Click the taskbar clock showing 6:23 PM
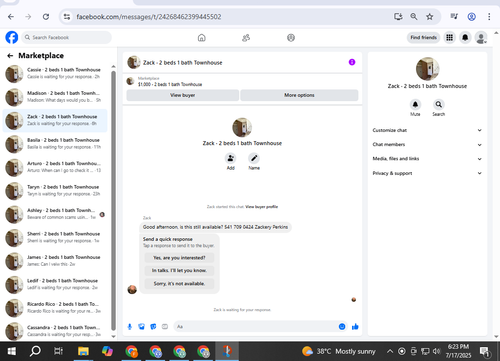This screenshot has height=361, width=500. click(458, 351)
